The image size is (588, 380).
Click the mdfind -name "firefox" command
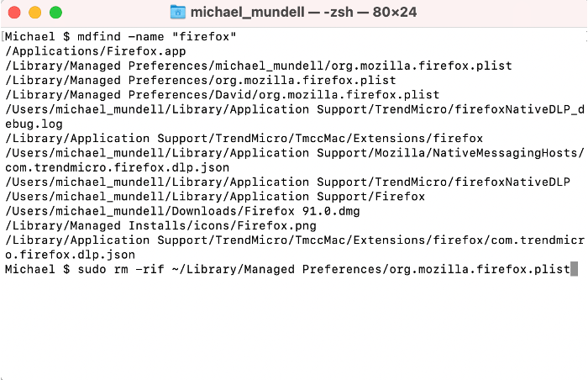157,37
